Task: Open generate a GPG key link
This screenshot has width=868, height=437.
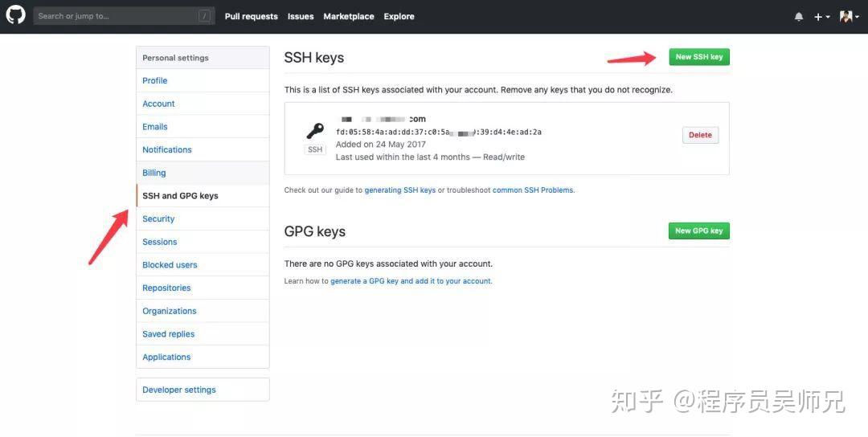Action: tap(411, 281)
